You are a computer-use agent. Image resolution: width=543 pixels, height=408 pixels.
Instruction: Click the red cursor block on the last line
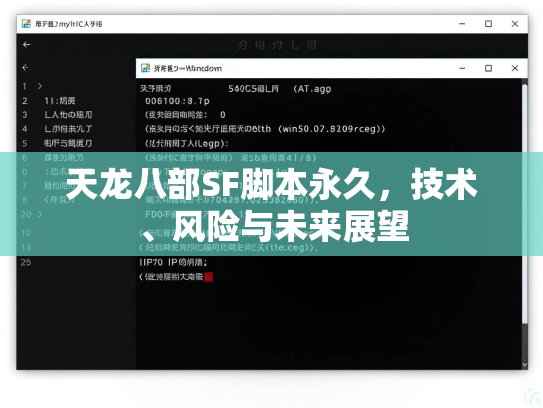(208, 277)
